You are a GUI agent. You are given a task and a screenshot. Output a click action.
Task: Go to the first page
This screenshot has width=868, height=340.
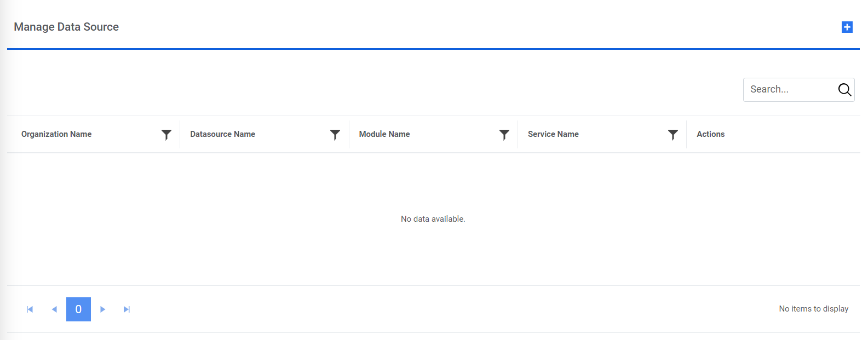pos(30,309)
